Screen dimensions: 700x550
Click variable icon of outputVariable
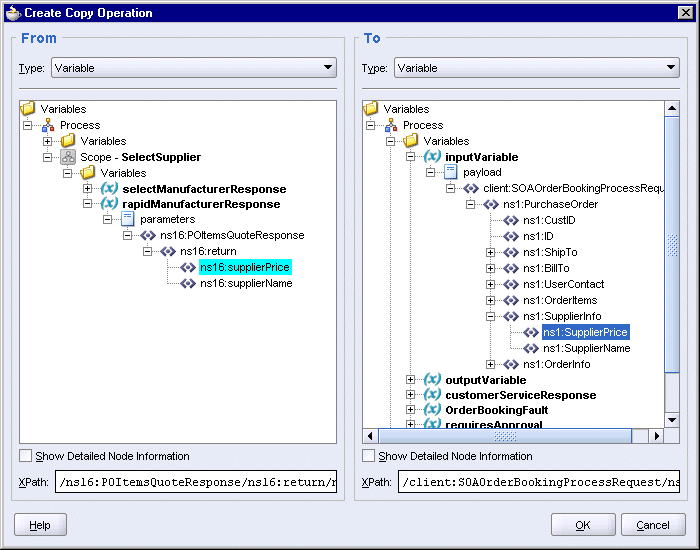[432, 379]
